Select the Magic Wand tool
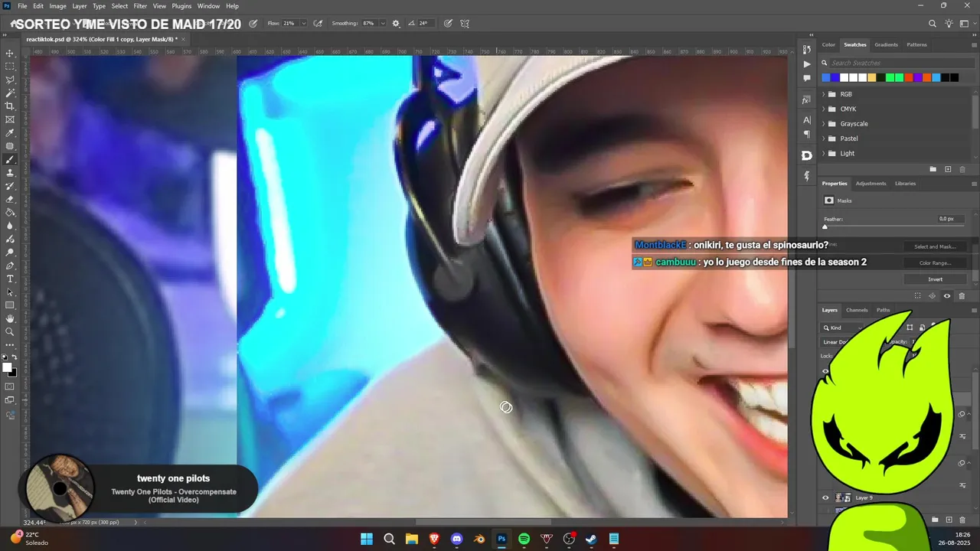Screen dimensions: 980x551 point(10,93)
